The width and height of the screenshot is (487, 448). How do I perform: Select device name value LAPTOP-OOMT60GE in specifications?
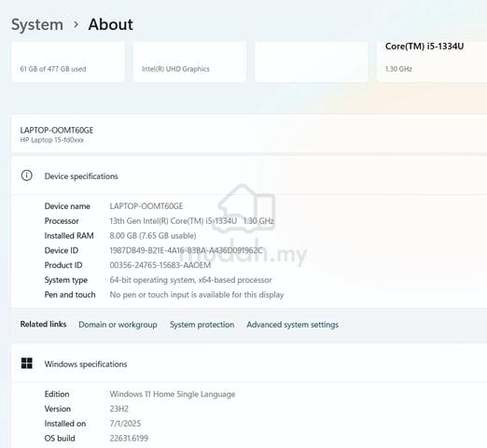[x=146, y=206]
